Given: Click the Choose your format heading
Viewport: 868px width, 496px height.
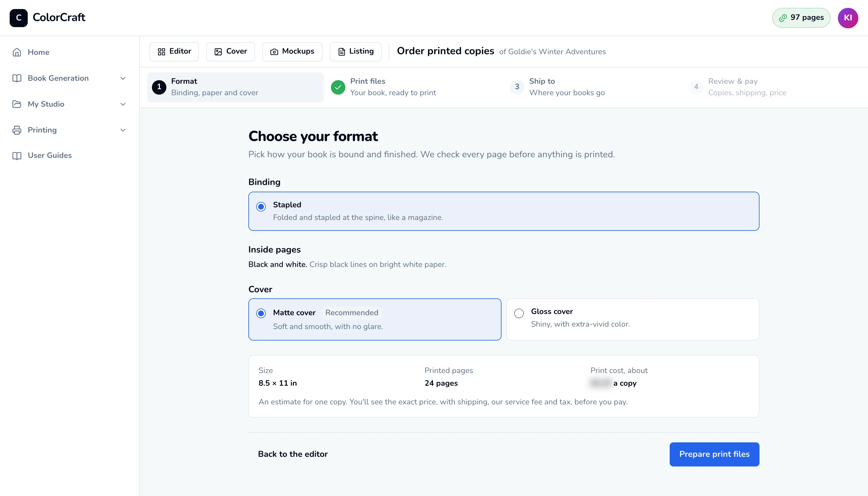Looking at the screenshot, I should pos(313,136).
